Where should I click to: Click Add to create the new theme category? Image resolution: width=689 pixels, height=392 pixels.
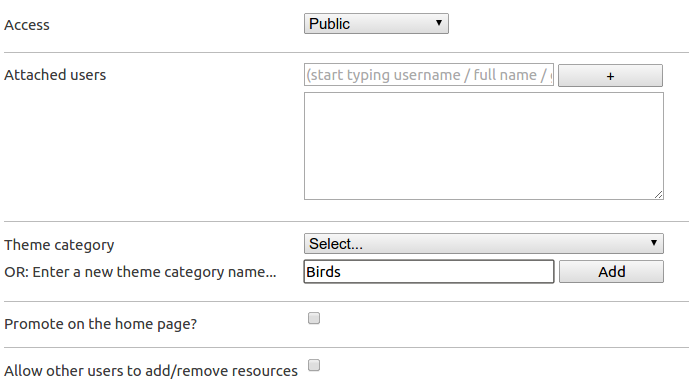[x=611, y=272]
